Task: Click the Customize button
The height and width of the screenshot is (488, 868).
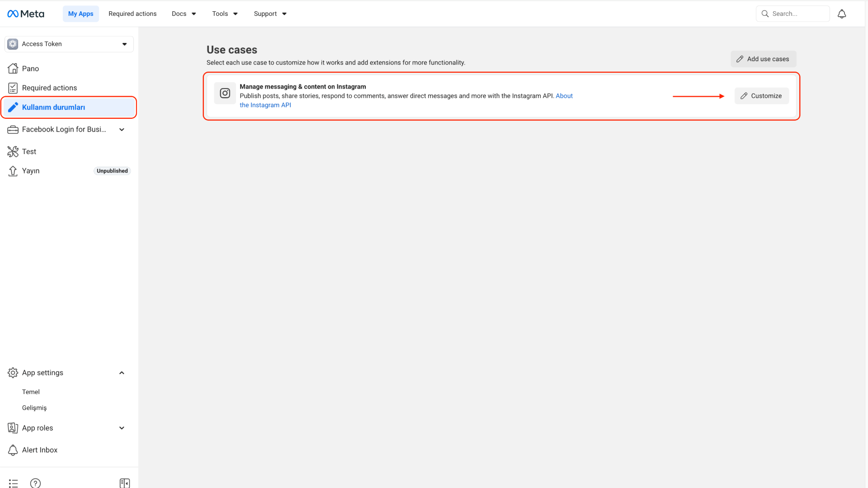Action: pyautogui.click(x=762, y=96)
